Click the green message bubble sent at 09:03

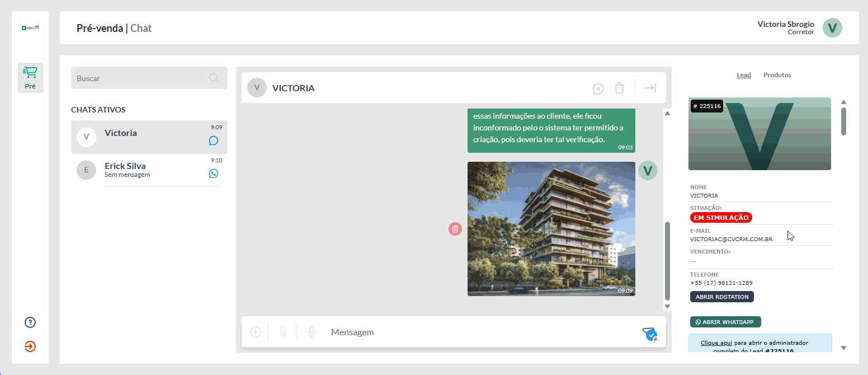pos(551,130)
